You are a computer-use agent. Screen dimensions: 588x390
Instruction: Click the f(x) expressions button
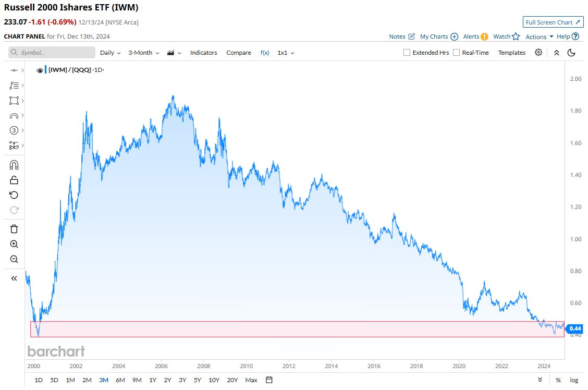tap(265, 53)
